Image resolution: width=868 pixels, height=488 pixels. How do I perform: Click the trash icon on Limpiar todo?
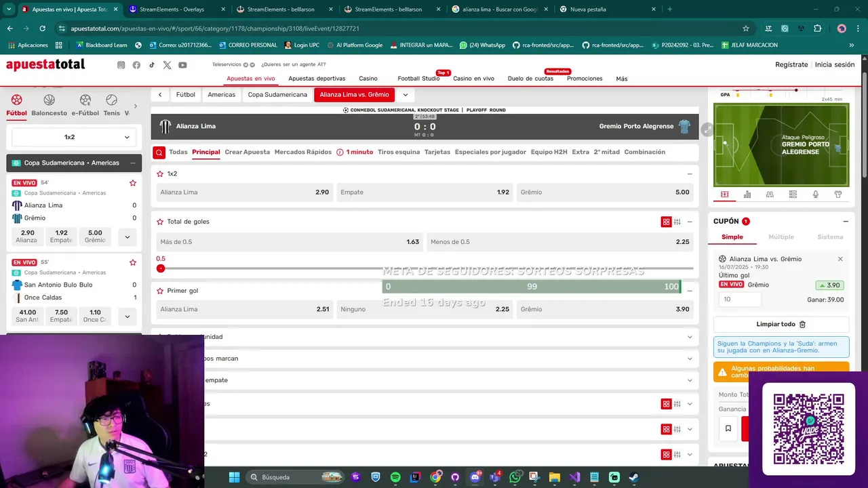point(802,325)
